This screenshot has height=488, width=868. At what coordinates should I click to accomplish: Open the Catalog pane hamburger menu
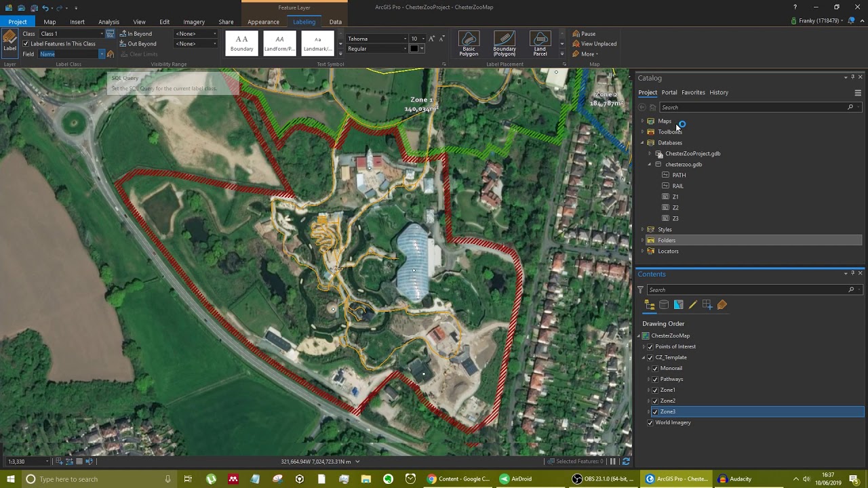858,93
